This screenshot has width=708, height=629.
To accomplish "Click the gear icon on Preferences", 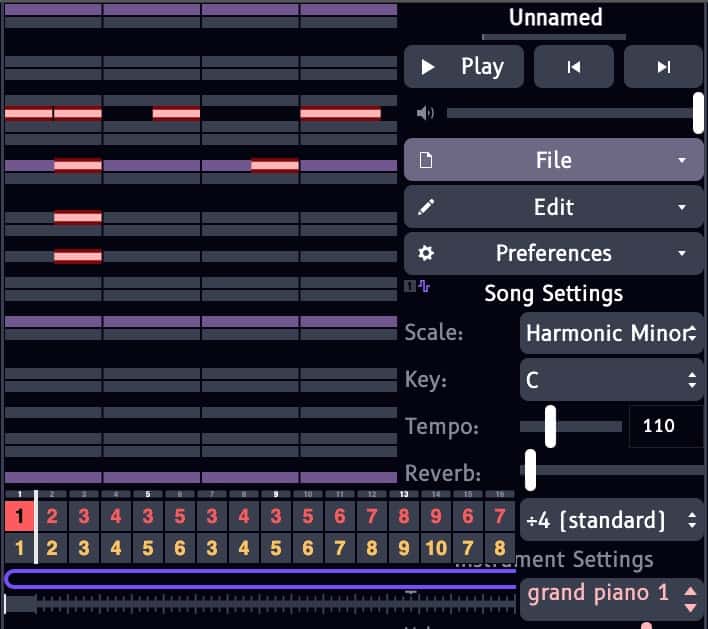I will coord(425,253).
